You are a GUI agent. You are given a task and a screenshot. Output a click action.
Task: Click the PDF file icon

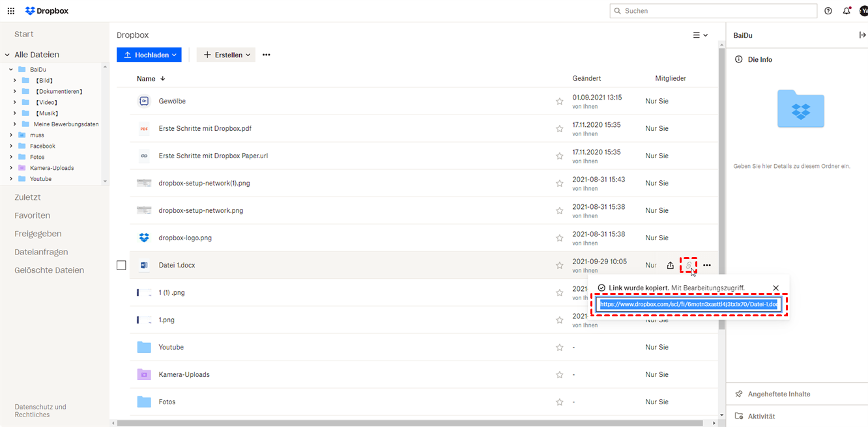coord(144,129)
